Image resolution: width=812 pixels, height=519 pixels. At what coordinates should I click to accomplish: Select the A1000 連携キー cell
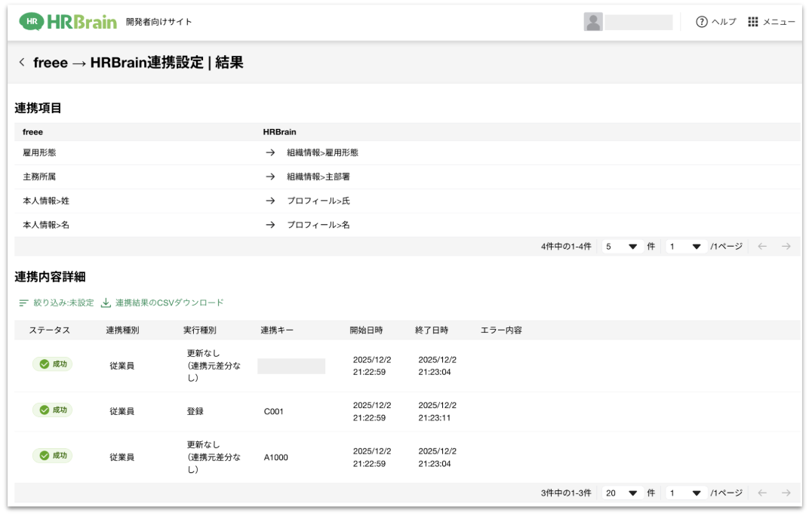[x=275, y=457]
